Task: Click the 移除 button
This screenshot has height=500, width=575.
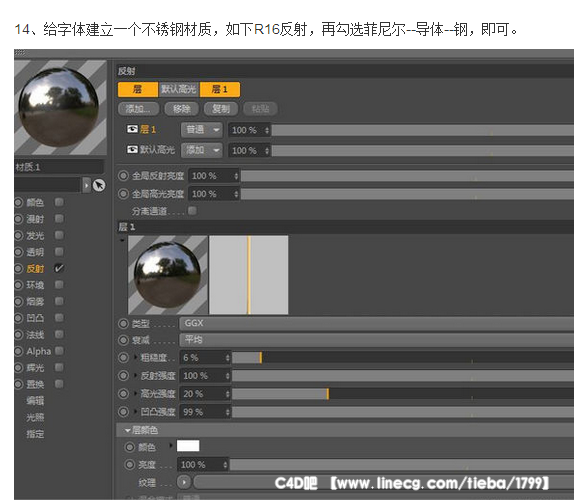Action: [x=182, y=109]
